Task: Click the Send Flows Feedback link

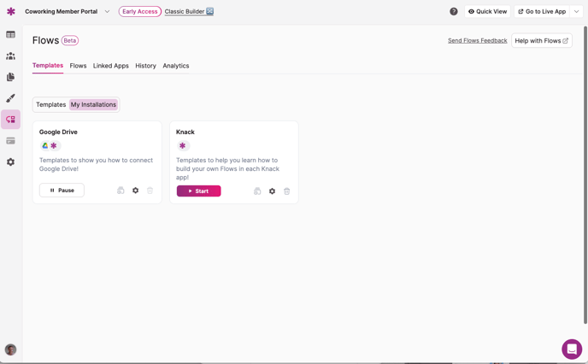Action: coord(478,40)
